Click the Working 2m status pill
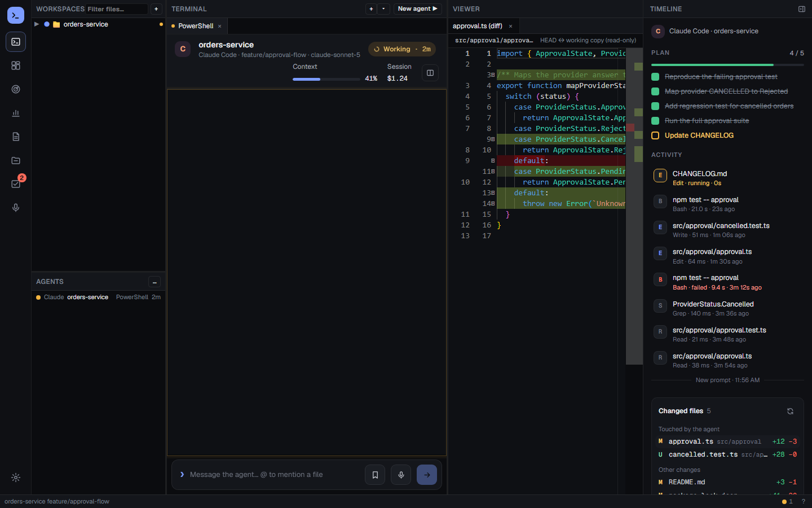Viewport: 812px width, 508px height. pyautogui.click(x=402, y=49)
